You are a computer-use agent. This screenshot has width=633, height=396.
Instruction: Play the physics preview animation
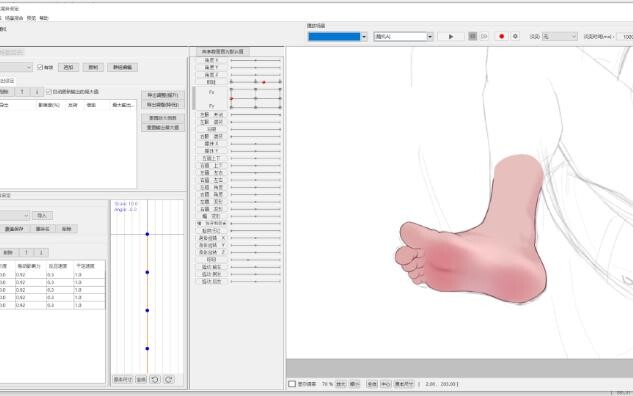click(451, 36)
